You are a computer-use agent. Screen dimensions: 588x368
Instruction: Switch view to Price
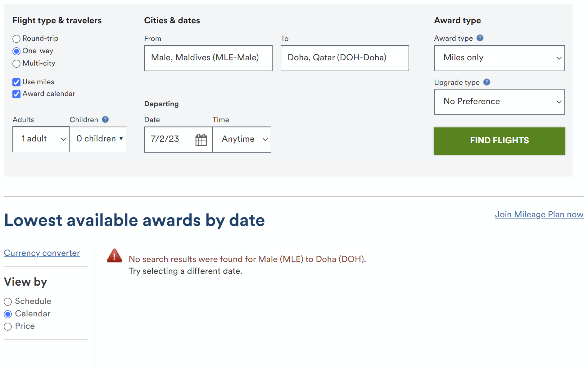click(8, 326)
